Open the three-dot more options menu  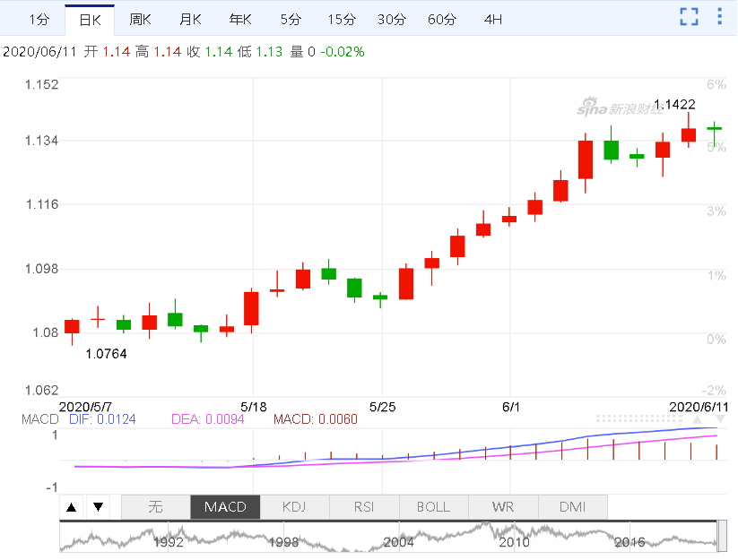coord(719,17)
